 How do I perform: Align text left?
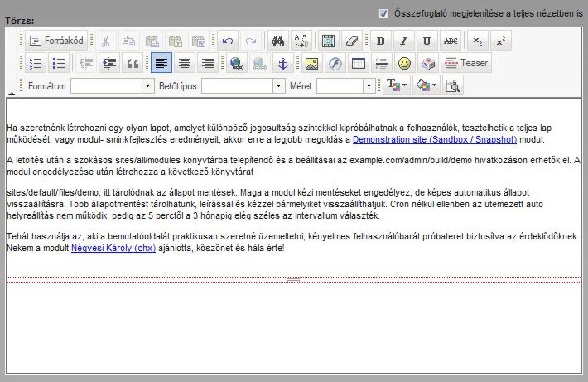tap(161, 63)
